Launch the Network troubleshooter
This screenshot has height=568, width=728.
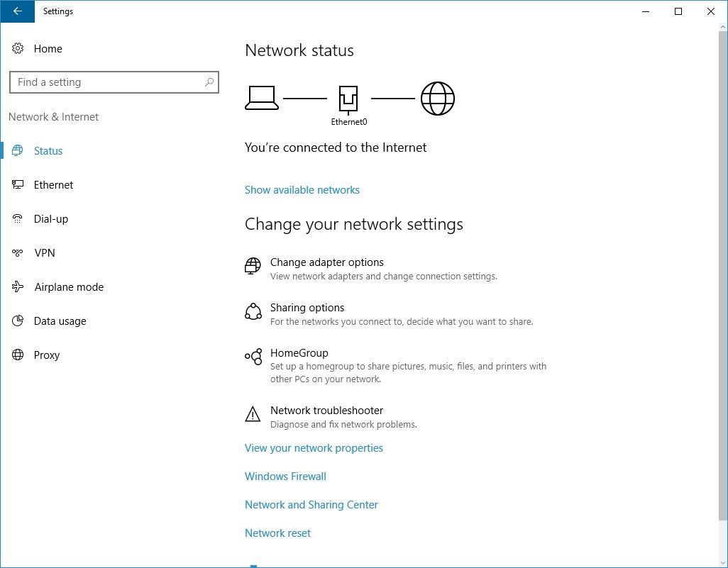(326, 411)
